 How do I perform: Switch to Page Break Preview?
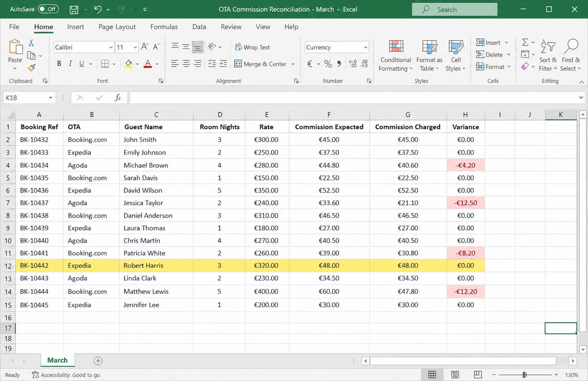[478, 375]
